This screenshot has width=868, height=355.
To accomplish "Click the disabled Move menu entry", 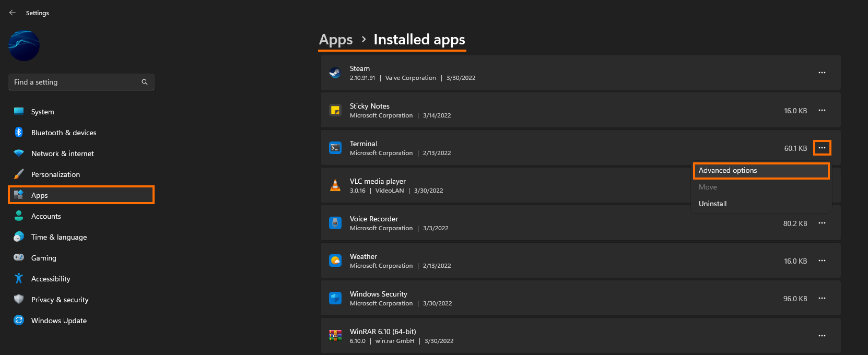I will [761, 187].
